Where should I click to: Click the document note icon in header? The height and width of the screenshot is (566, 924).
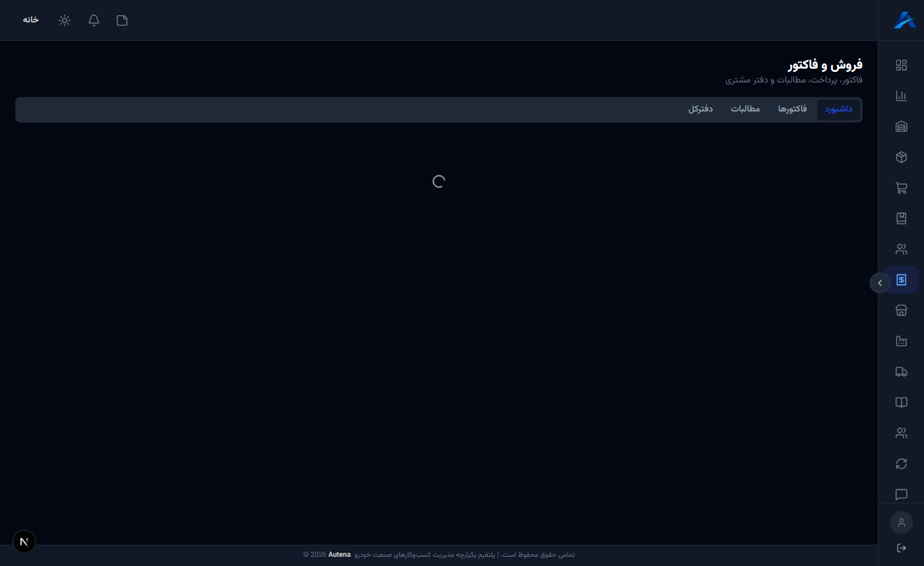pos(122,20)
